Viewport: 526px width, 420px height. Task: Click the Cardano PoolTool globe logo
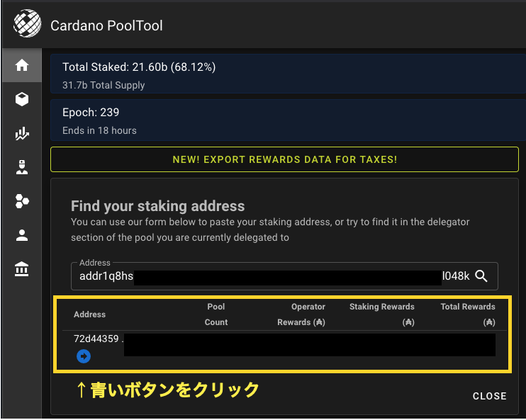tap(28, 25)
